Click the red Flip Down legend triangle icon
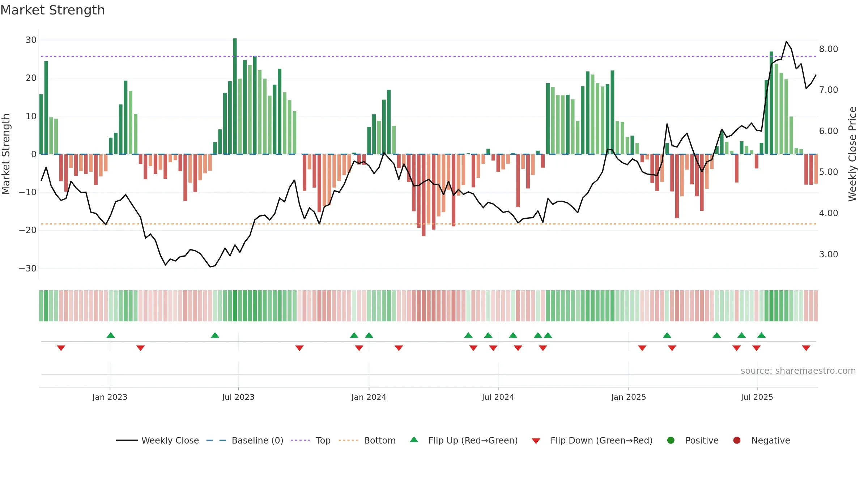This screenshot has height=488, width=868. pyautogui.click(x=536, y=441)
